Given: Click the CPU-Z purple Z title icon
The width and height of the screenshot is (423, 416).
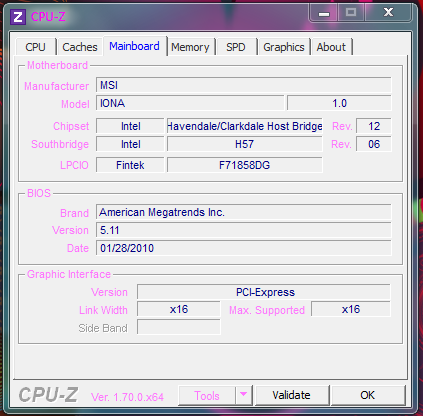Looking at the screenshot, I should 18,17.
